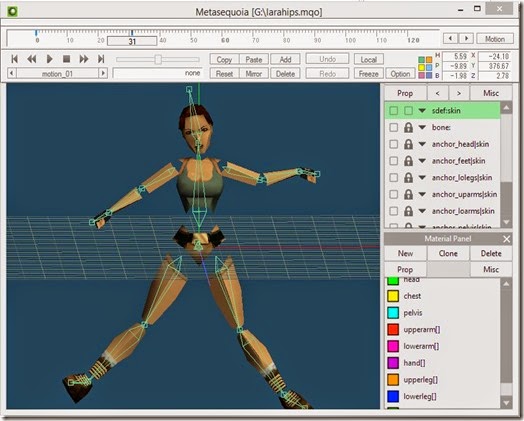Open Material Panel Prop settings

pos(405,270)
